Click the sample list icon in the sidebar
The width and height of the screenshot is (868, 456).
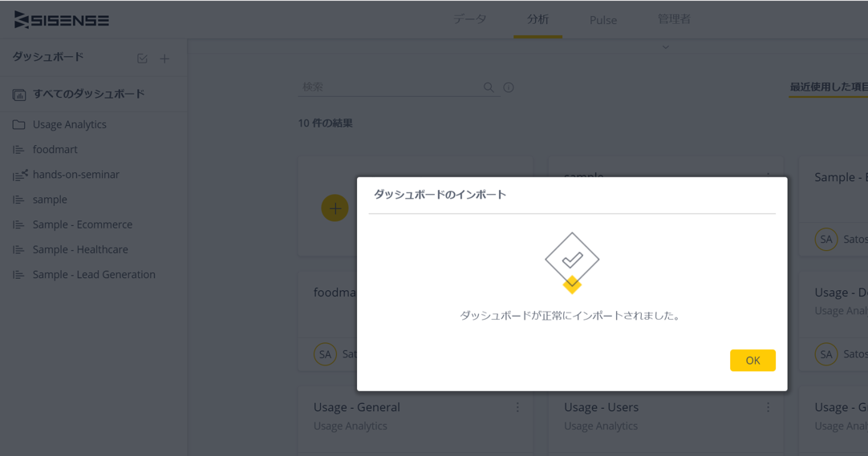tap(18, 200)
